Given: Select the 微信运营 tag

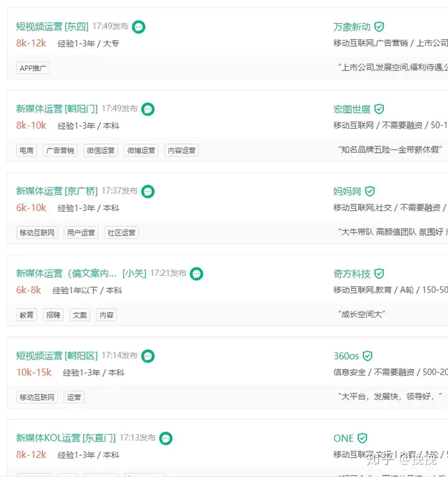Looking at the screenshot, I should tap(101, 150).
